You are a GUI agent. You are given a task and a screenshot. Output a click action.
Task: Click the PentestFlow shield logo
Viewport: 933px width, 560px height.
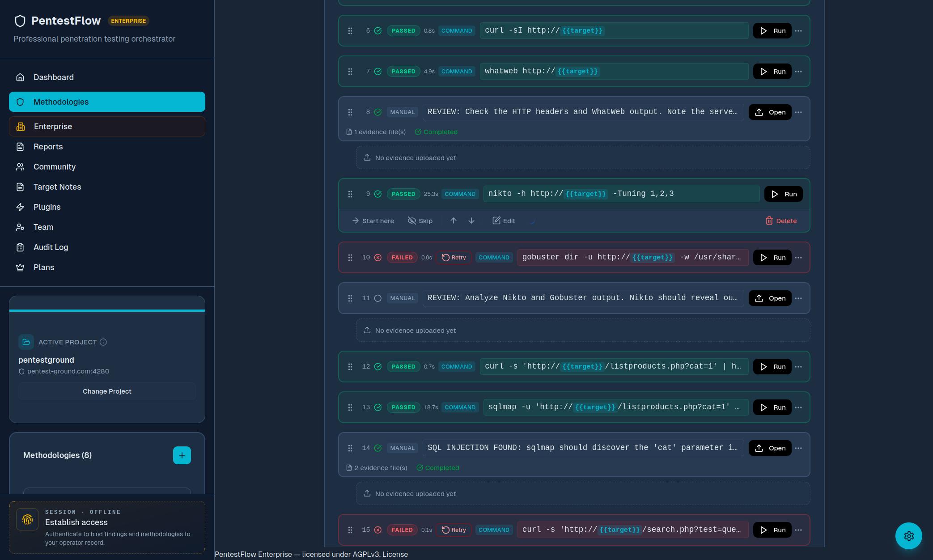point(20,21)
